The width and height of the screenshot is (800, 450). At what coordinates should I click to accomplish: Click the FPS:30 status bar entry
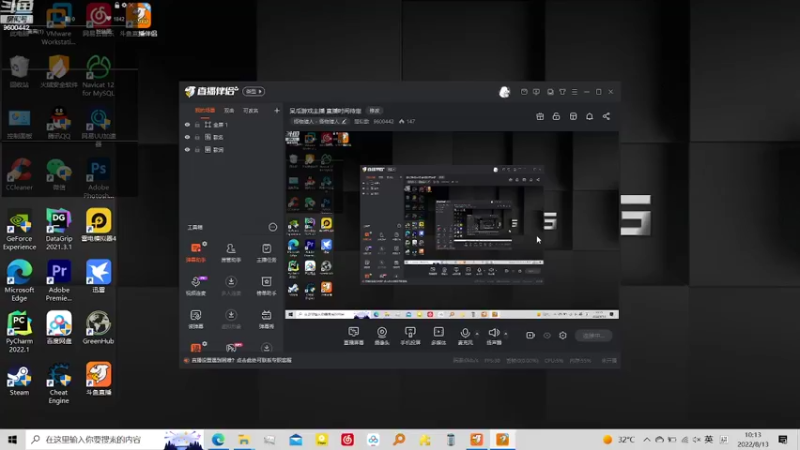(x=492, y=360)
